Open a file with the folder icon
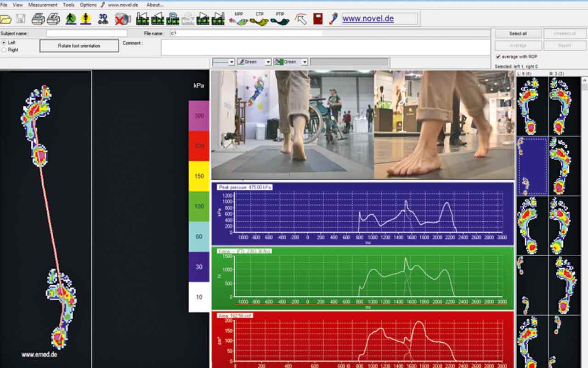 click(x=6, y=19)
